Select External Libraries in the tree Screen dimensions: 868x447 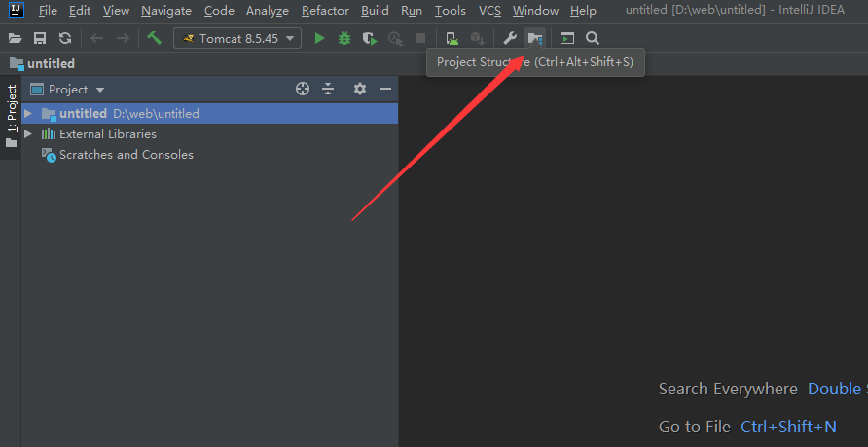(x=108, y=134)
